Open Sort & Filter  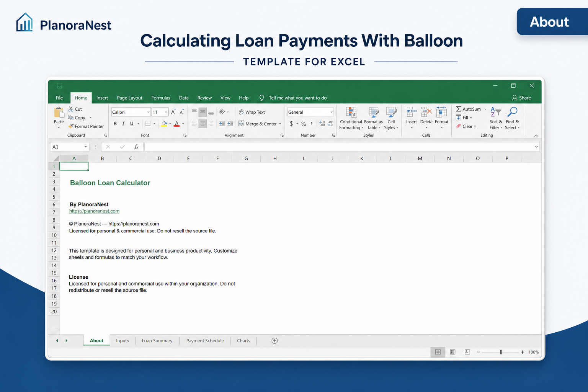point(496,118)
